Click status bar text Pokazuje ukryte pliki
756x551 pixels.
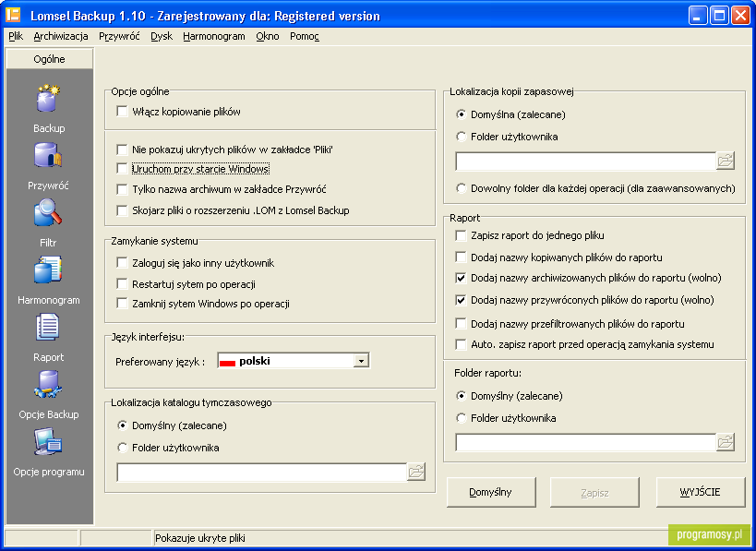(200, 538)
